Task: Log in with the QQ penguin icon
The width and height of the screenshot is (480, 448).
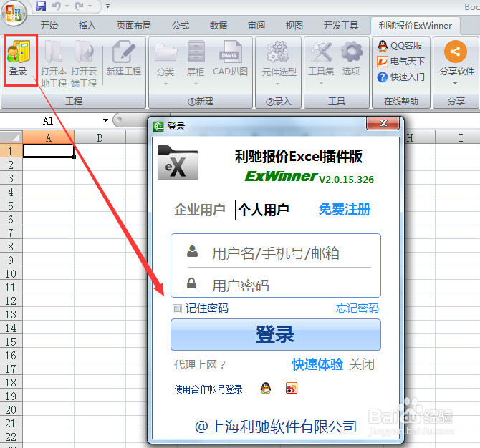Action: pos(266,388)
